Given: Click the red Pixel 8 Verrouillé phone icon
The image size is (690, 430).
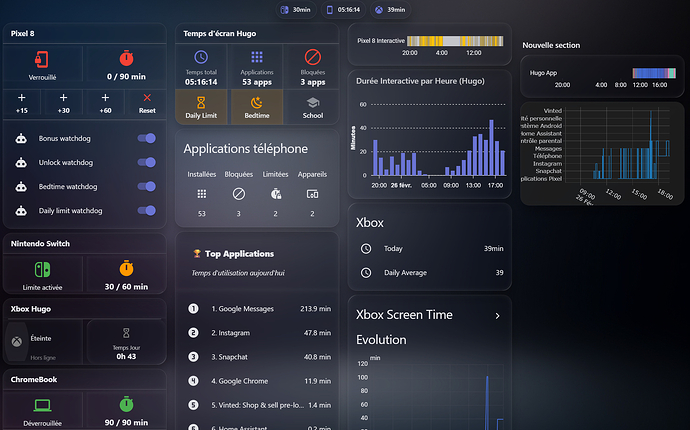Looking at the screenshot, I should (43, 57).
